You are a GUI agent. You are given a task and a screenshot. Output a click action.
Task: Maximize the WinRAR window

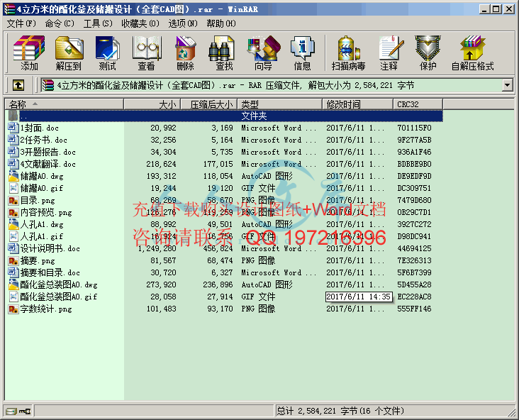point(496,9)
